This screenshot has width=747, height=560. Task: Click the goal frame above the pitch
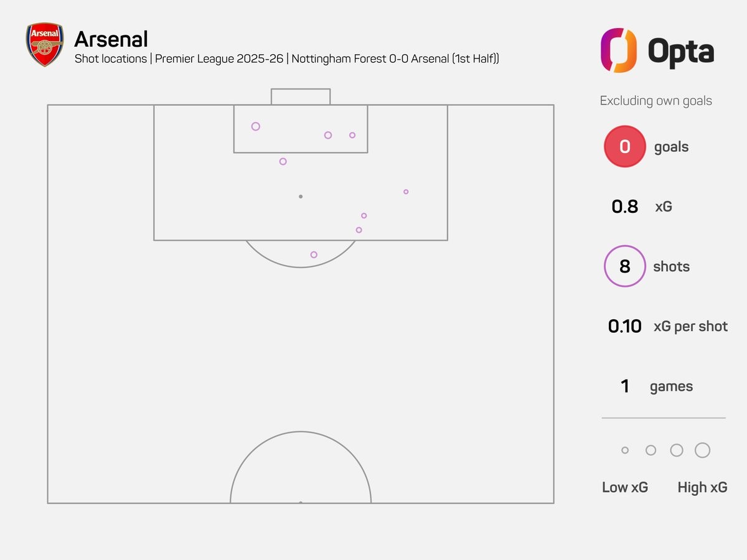pyautogui.click(x=301, y=96)
